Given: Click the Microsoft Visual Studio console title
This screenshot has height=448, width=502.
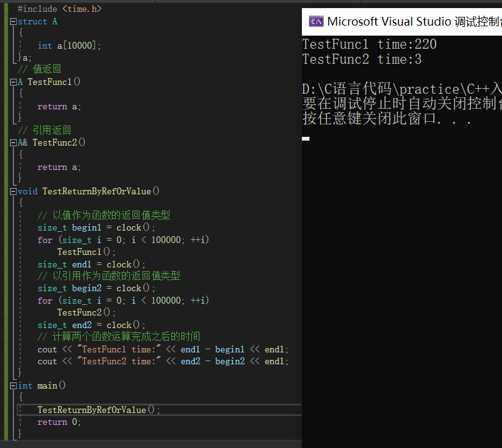Looking at the screenshot, I should tap(414, 21).
